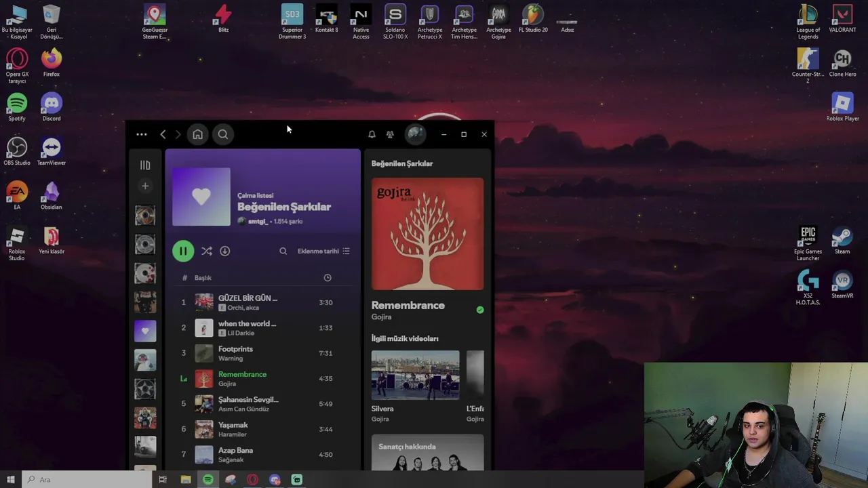This screenshot has height=488, width=868.
Task: Open VALORANT desktop shortcut
Action: point(842,19)
